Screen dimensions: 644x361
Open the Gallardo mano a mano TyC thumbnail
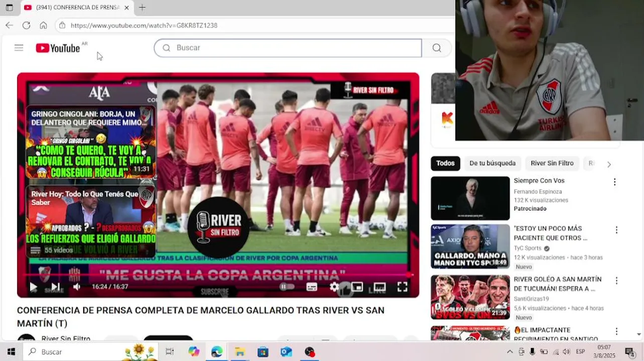point(470,246)
